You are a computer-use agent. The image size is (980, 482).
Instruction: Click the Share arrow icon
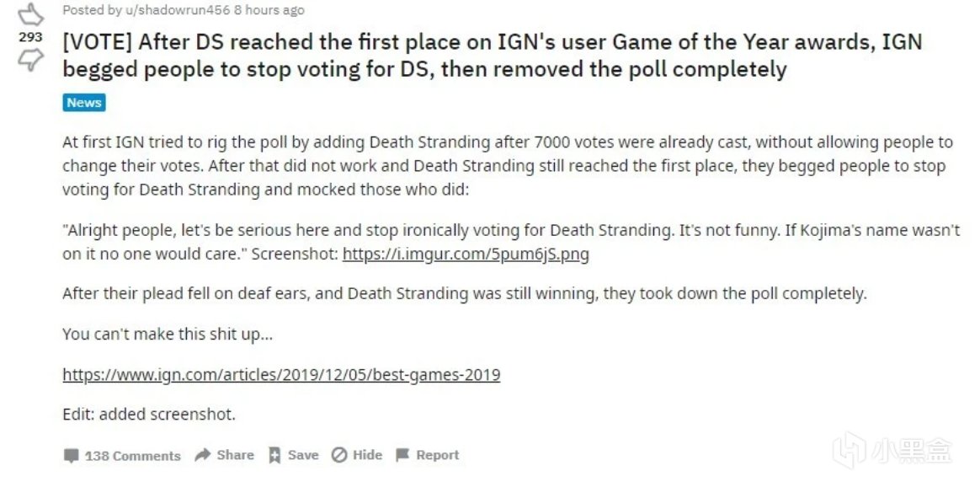pyautogui.click(x=202, y=455)
